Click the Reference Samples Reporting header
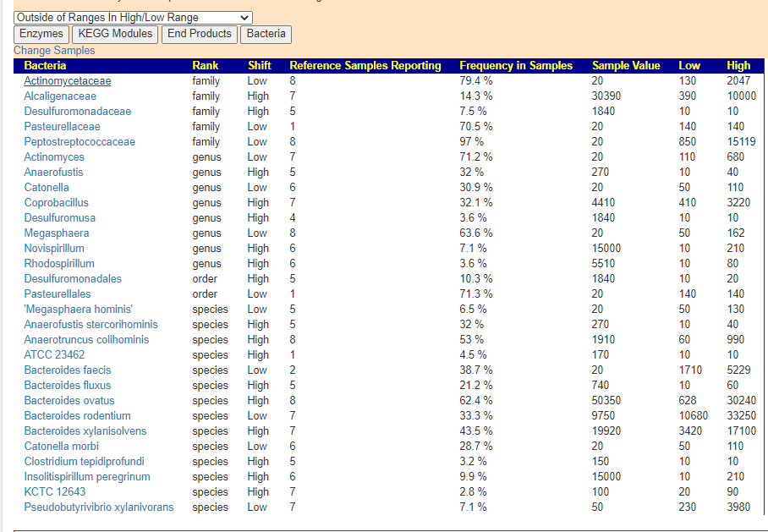This screenshot has height=532, width=768. [365, 66]
